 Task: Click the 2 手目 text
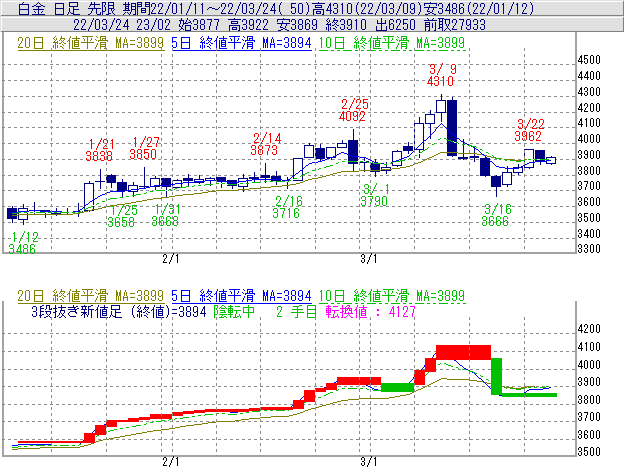point(296,311)
